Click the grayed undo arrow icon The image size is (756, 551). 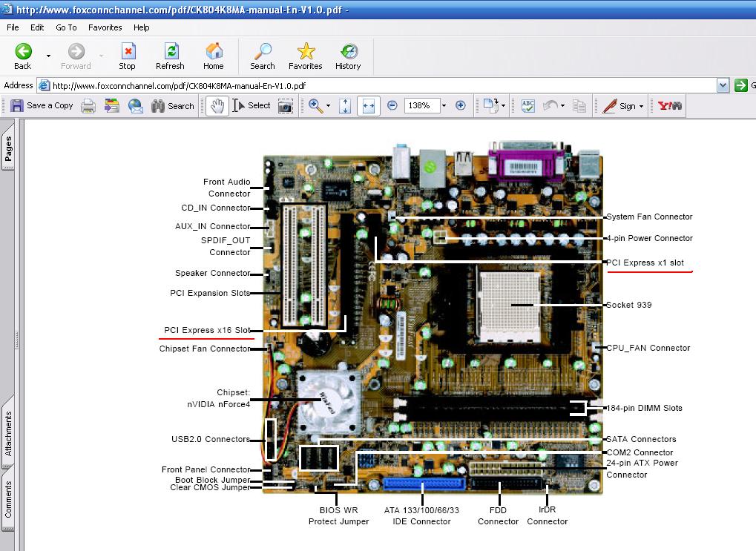[x=550, y=105]
